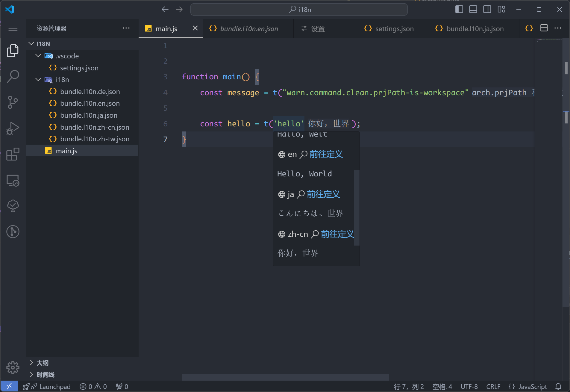Open notifications bell in status bar

tap(558, 387)
